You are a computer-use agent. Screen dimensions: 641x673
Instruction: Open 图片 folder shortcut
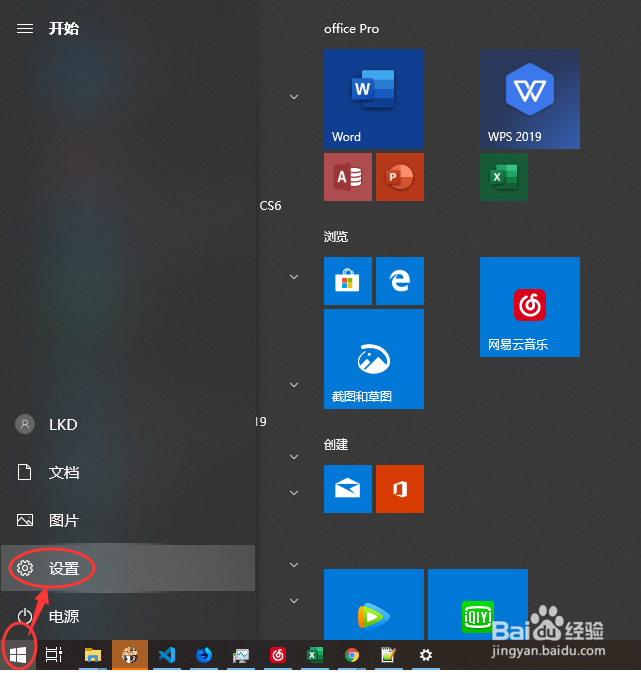tap(128, 520)
